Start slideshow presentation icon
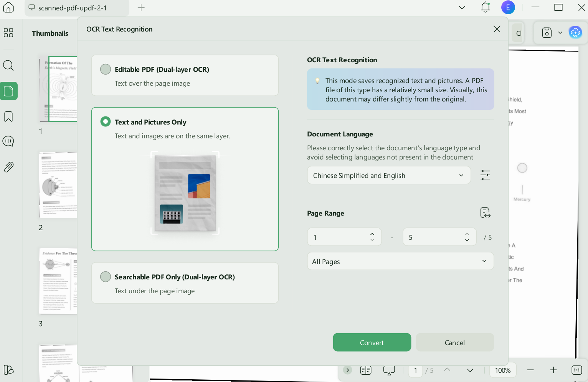The height and width of the screenshot is (382, 588). pyautogui.click(x=389, y=370)
